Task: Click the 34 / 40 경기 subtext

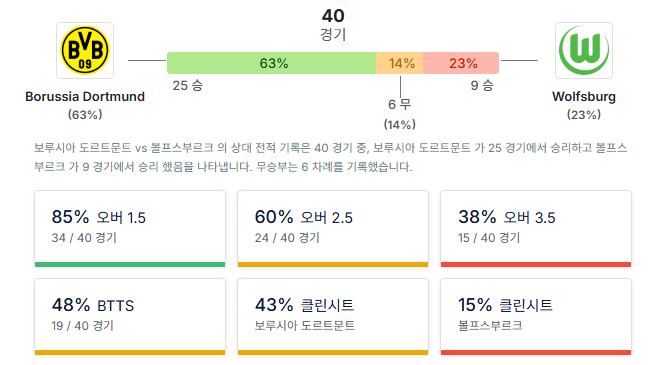Action: click(x=84, y=238)
